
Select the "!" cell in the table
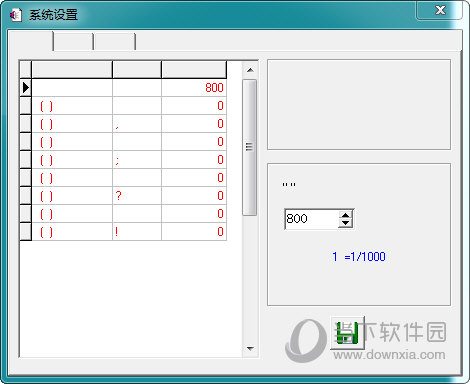coord(137,232)
